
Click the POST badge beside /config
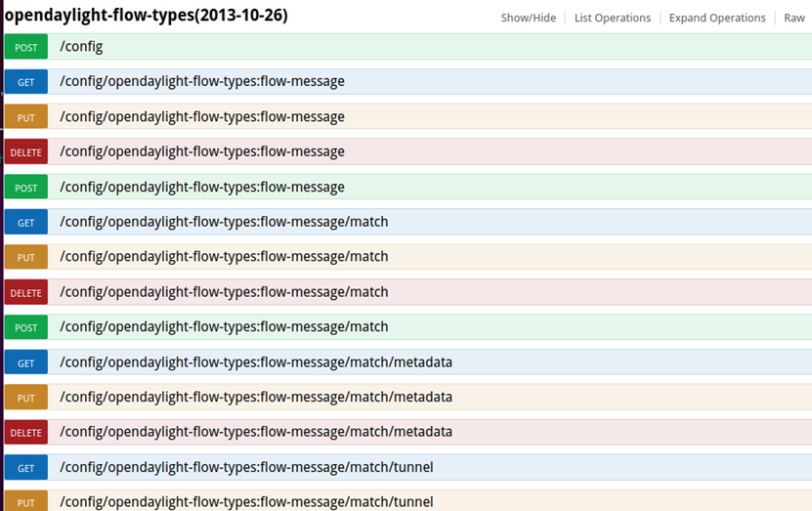click(26, 47)
